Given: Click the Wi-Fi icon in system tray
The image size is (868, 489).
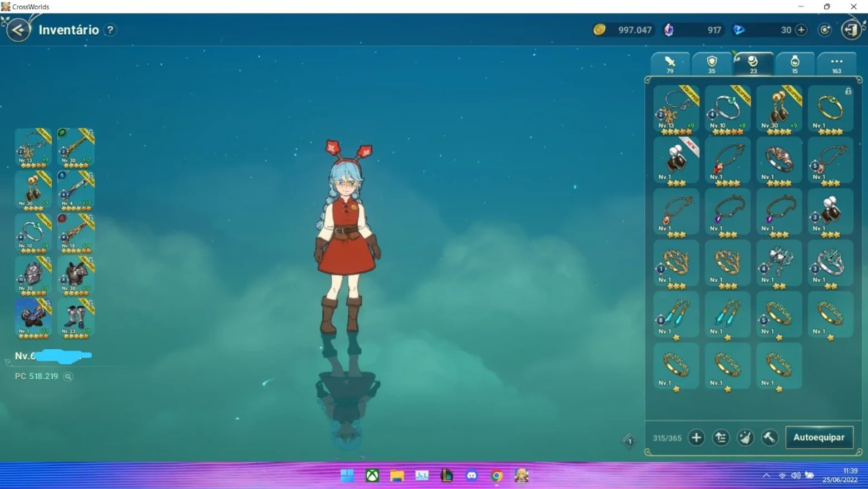Looking at the screenshot, I should (x=782, y=476).
